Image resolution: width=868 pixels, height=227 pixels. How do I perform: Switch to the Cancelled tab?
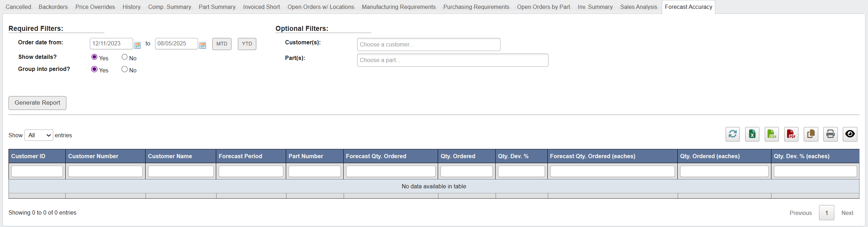[x=18, y=7]
